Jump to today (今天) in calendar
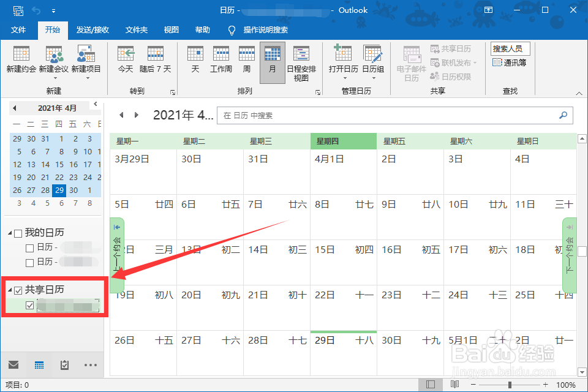This screenshot has width=588, height=392. pos(126,59)
